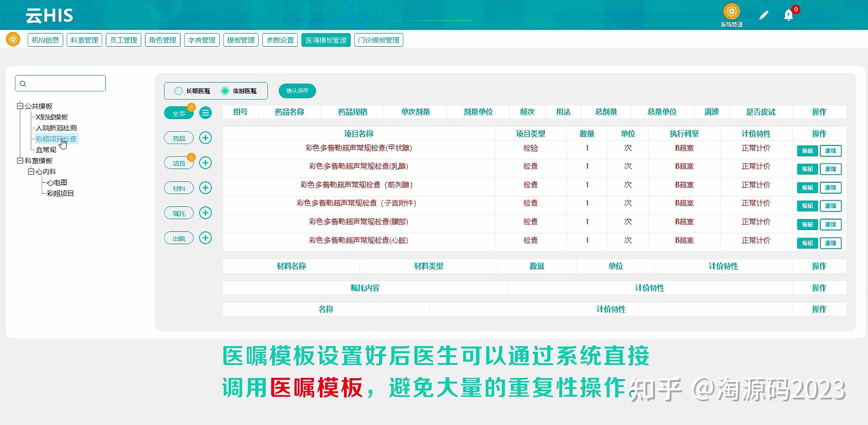
Task: Edit the 甲状腺 ultrasound row
Action: [808, 151]
